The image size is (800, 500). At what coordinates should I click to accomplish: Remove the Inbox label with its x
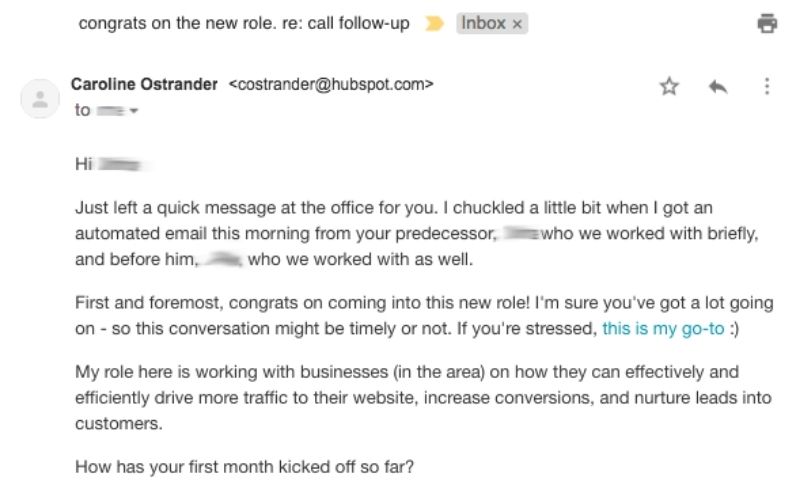click(x=517, y=25)
